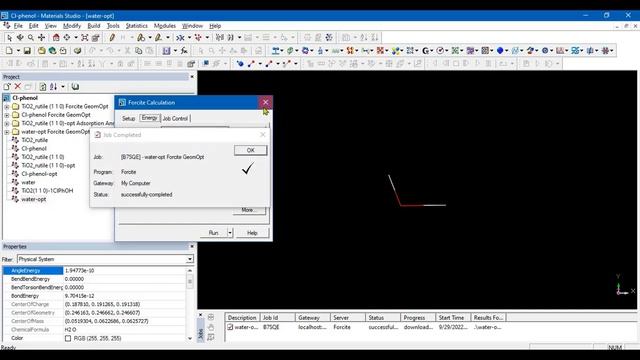Select water-opt document in project tree
The height and width of the screenshot is (360, 640).
33,199
